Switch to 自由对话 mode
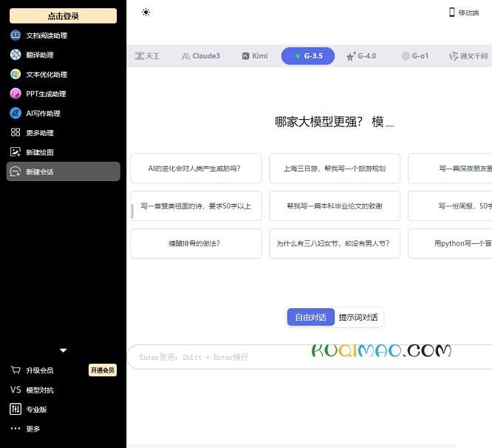 click(310, 317)
